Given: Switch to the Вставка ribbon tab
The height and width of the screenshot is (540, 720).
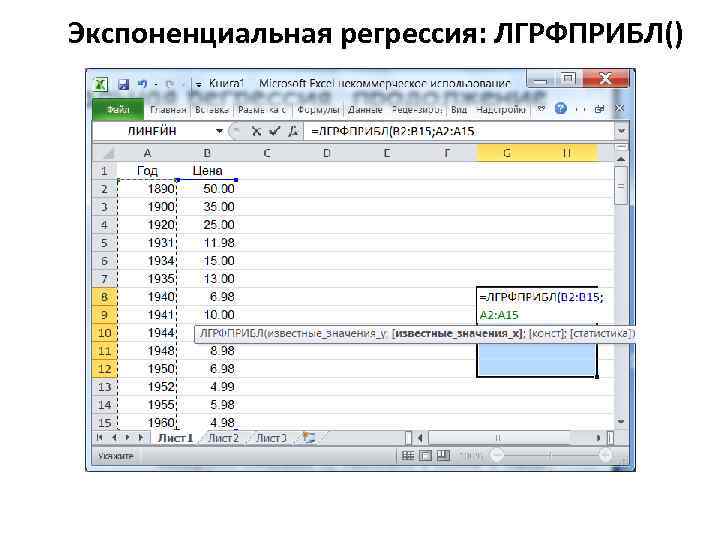Looking at the screenshot, I should point(212,110).
